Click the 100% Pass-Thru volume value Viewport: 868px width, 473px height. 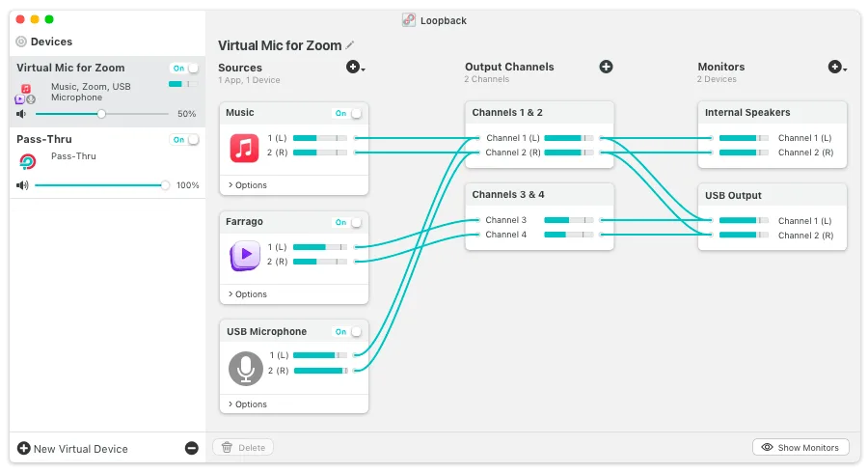[x=188, y=185]
